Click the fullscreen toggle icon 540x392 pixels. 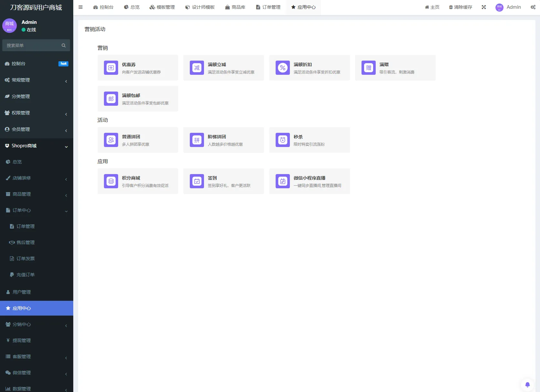pyautogui.click(x=484, y=7)
